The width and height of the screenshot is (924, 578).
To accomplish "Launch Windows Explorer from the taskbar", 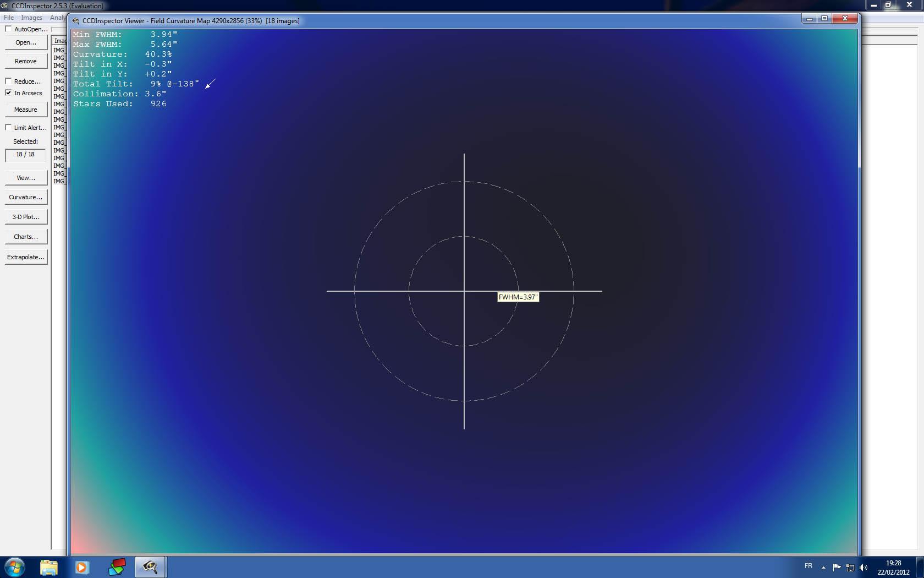I will pos(48,567).
